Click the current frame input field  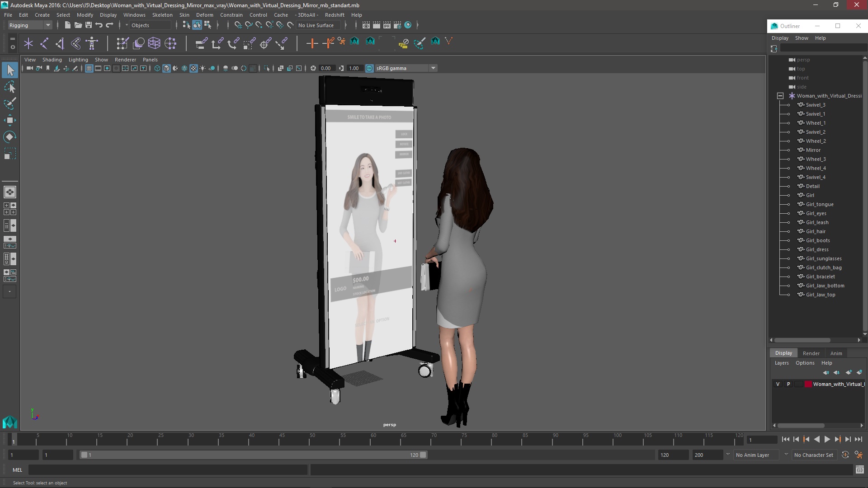point(762,440)
